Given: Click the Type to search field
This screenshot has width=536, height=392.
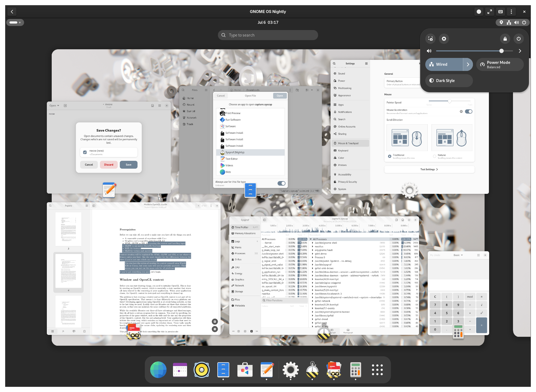Looking at the screenshot, I should coord(268,35).
